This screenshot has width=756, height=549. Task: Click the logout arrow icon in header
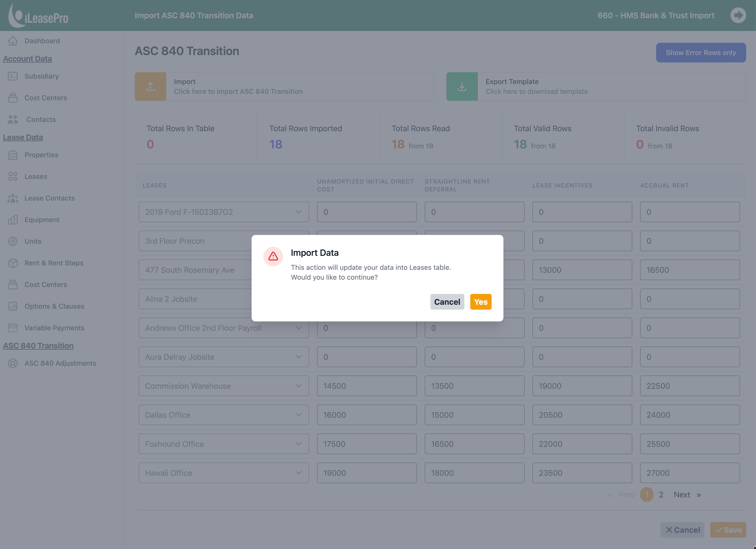(738, 15)
